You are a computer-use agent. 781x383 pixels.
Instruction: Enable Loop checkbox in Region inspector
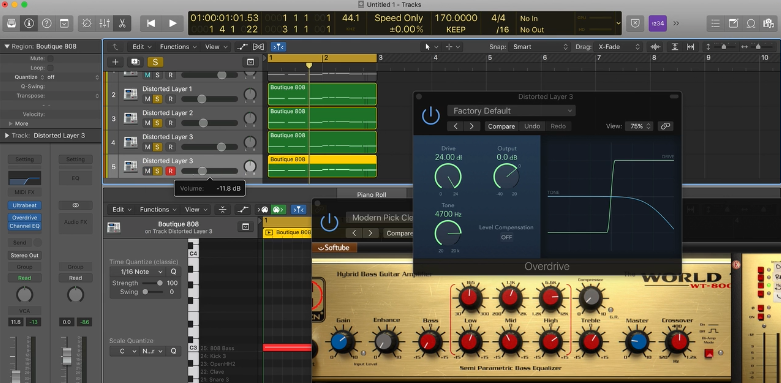point(50,68)
